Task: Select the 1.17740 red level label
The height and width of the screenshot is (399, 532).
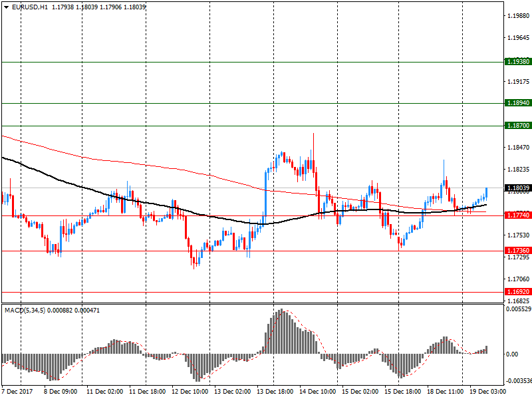Action: tap(518, 215)
